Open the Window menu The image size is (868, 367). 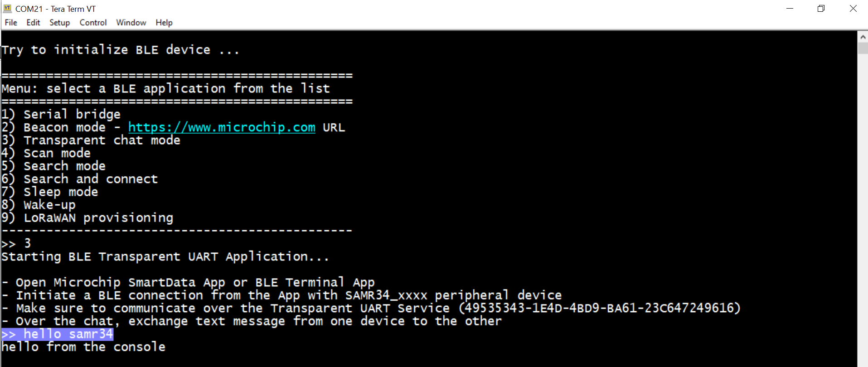(131, 23)
